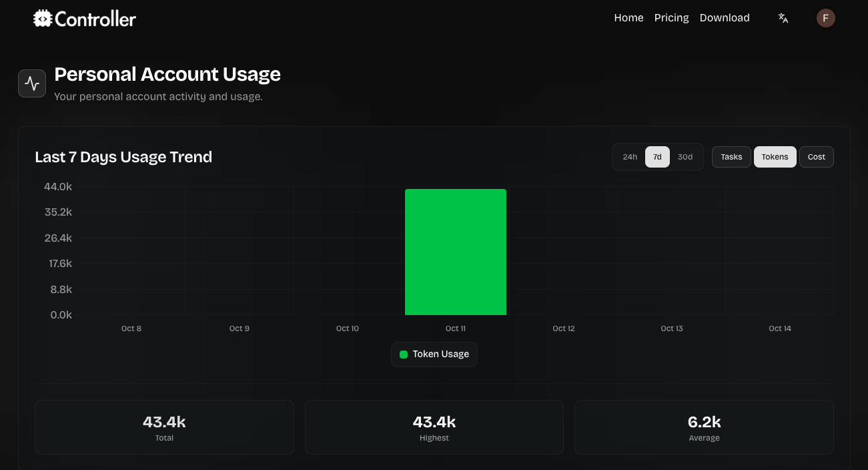Switch the chart to Cost
The image size is (868, 470).
point(816,157)
